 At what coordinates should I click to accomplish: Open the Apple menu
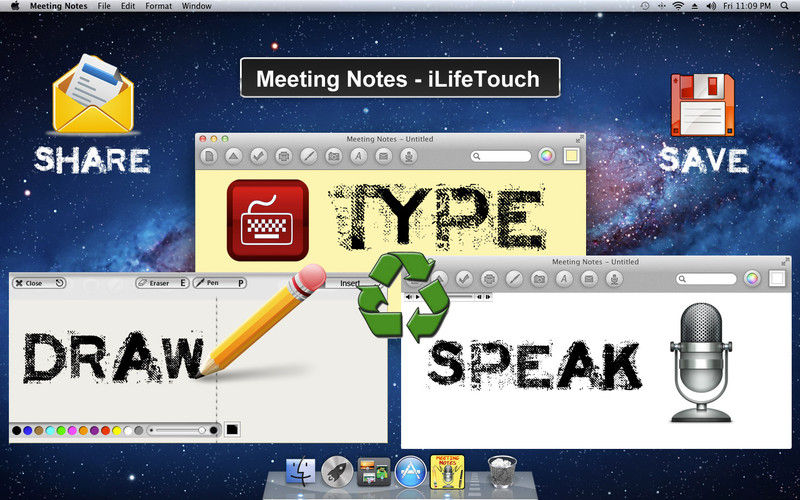pos(15,6)
